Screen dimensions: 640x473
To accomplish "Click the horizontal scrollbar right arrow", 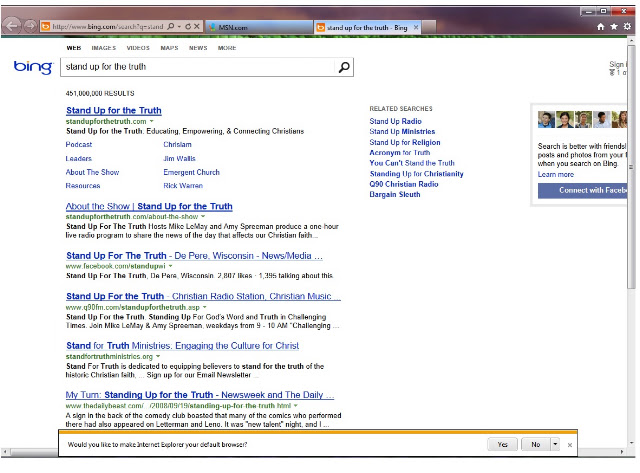I will pos(622,452).
